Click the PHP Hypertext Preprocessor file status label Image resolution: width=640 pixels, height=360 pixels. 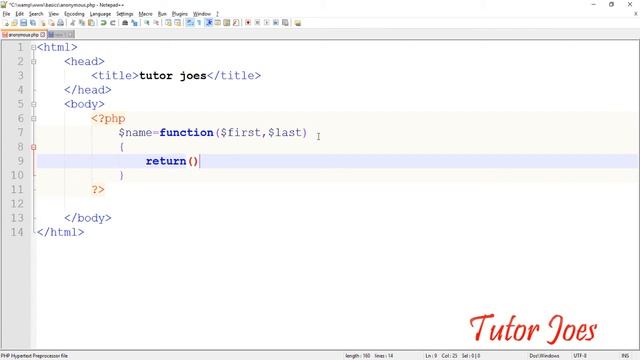click(x=34, y=356)
